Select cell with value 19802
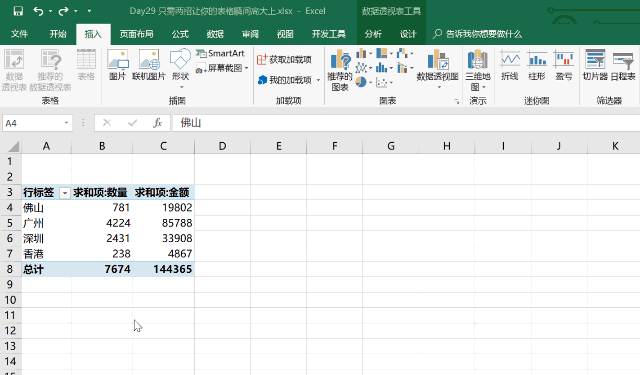This screenshot has width=640, height=375. coord(163,208)
